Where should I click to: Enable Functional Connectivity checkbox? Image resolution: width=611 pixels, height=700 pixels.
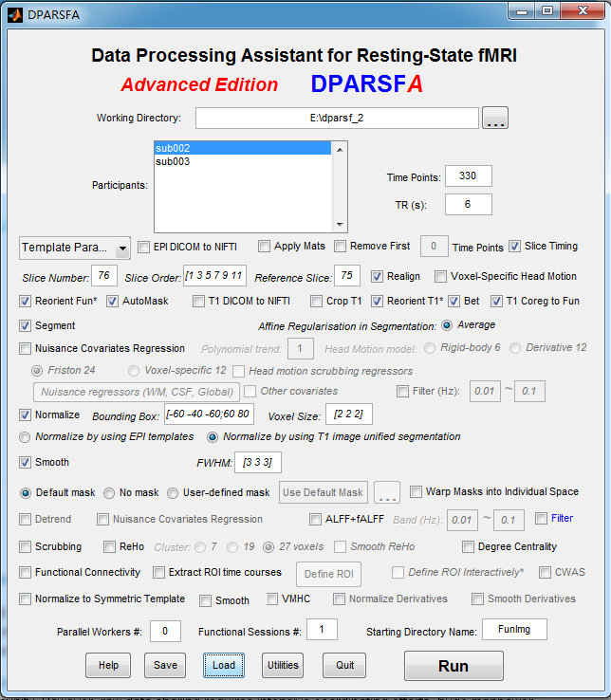pyautogui.click(x=25, y=572)
